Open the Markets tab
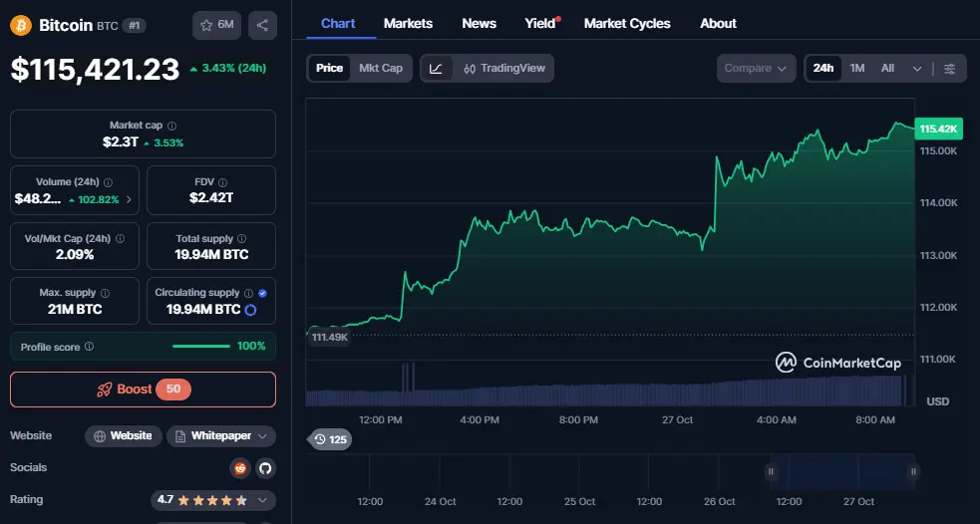980x524 pixels. [x=408, y=23]
